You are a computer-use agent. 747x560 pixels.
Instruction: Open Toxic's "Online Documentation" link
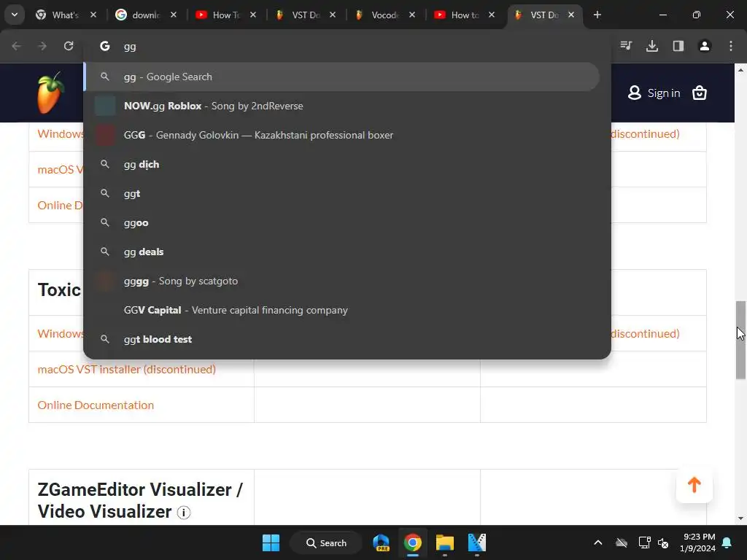pyautogui.click(x=96, y=405)
